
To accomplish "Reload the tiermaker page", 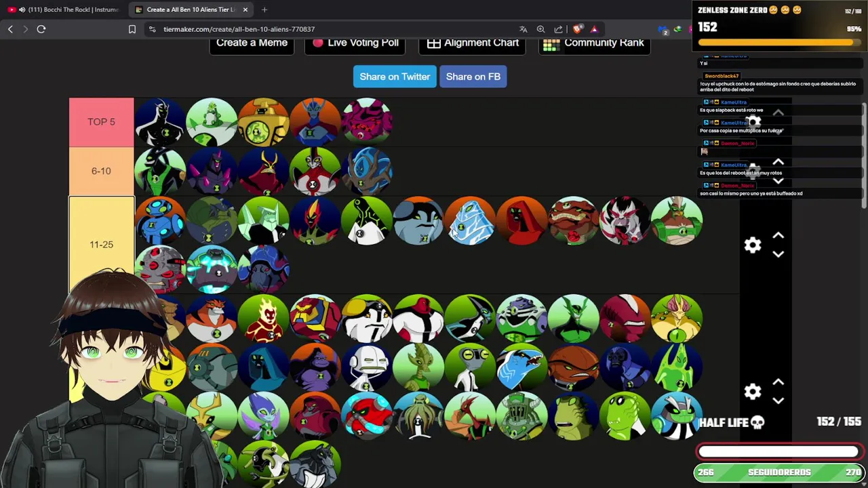I will point(41,29).
